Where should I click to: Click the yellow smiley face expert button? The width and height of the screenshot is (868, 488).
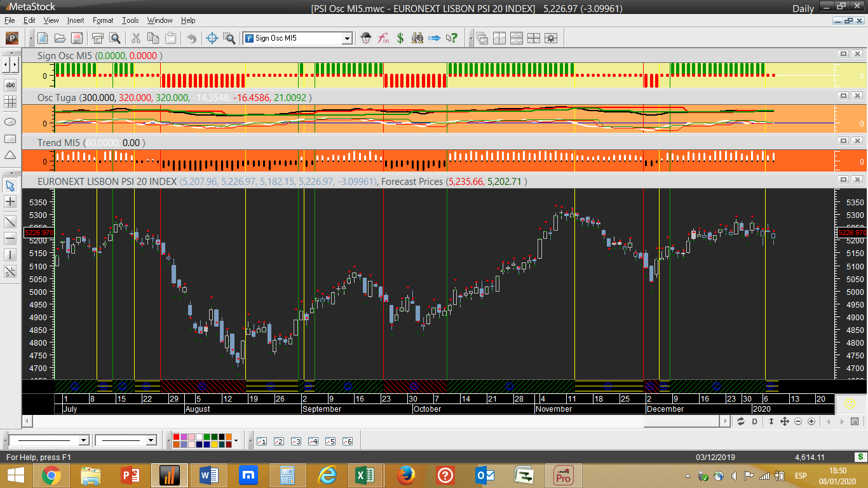[849, 403]
